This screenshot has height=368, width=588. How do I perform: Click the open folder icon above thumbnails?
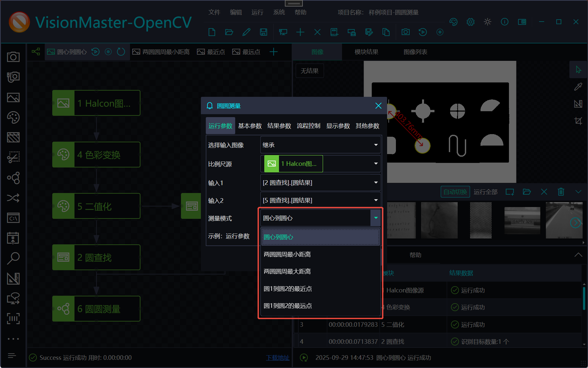pos(527,192)
